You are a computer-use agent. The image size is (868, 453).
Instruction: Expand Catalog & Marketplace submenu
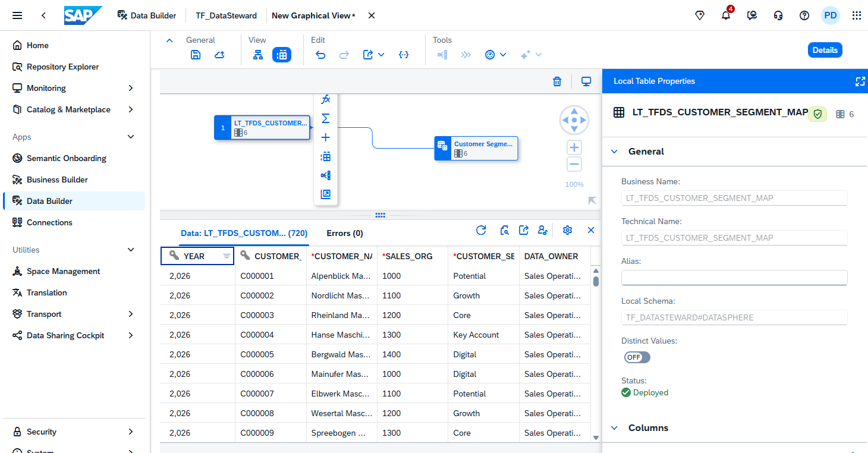coord(131,109)
